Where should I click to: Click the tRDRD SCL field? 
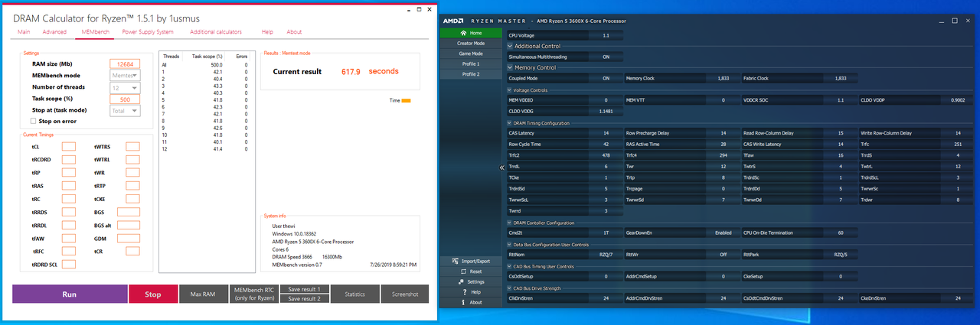(x=69, y=265)
